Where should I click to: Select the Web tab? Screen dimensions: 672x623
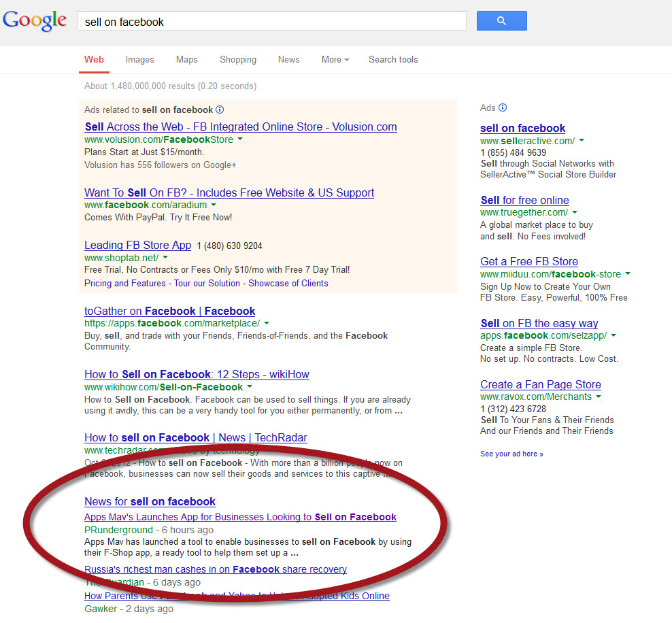(x=94, y=60)
